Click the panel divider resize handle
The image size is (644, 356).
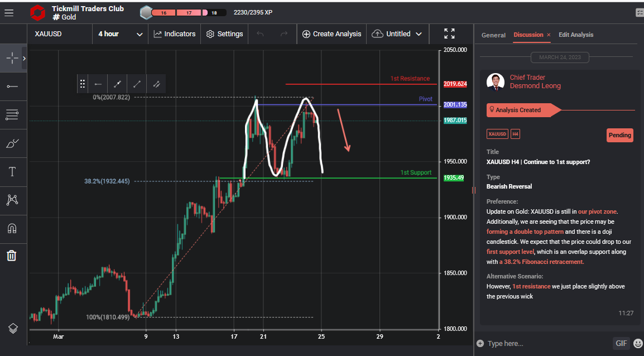pyautogui.click(x=474, y=190)
